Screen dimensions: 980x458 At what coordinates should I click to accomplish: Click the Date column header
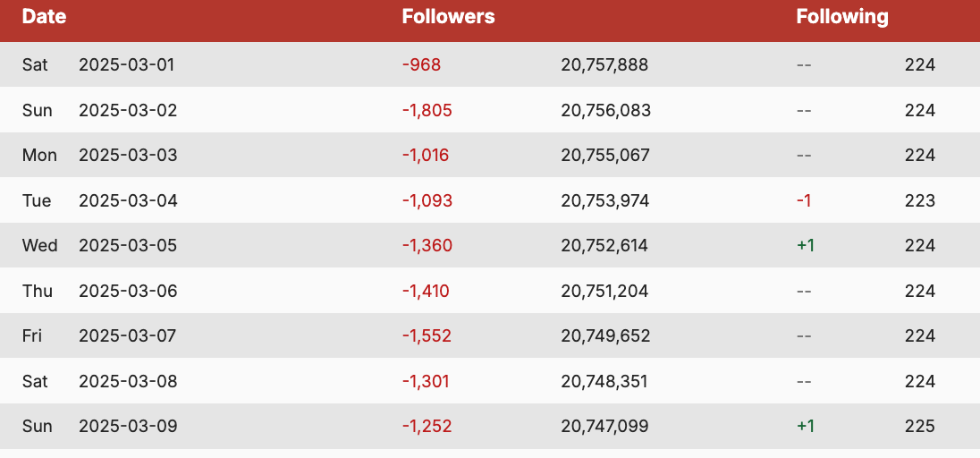[44, 17]
